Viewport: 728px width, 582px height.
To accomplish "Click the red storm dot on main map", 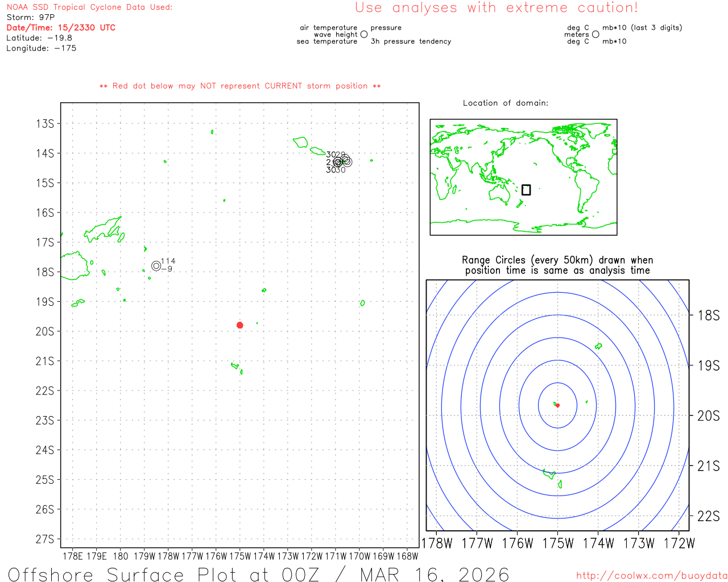I will (x=240, y=325).
